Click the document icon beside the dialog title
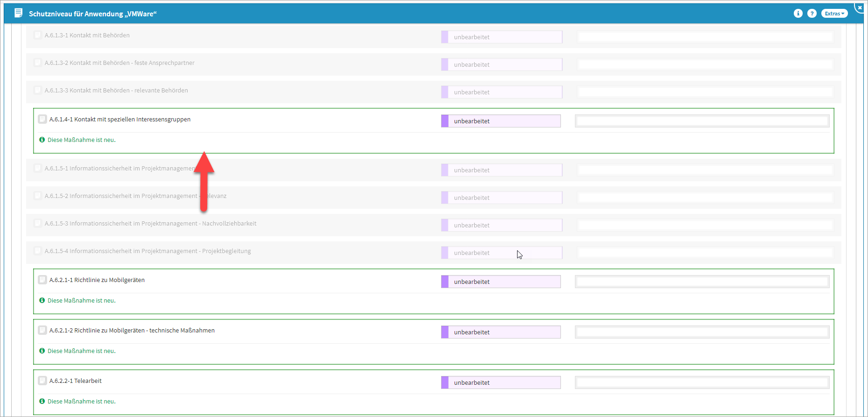The width and height of the screenshot is (868, 417). pos(18,13)
